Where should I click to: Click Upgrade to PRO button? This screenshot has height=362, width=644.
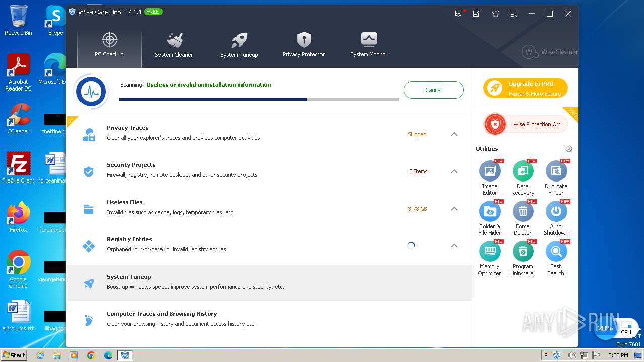pyautogui.click(x=525, y=88)
